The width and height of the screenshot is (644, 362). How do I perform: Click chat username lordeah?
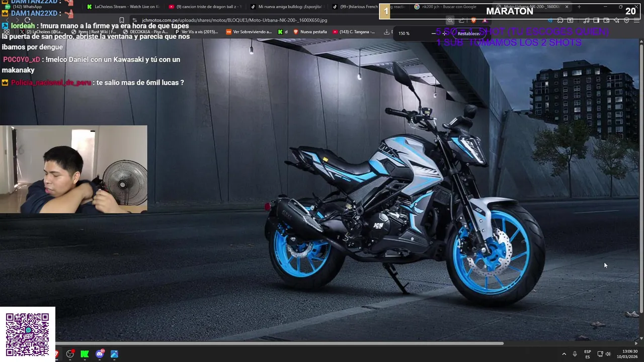pyautogui.click(x=23, y=26)
